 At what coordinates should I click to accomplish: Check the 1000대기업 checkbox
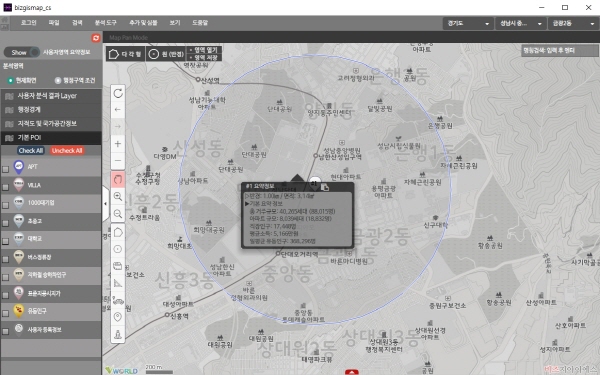[x=5, y=205]
